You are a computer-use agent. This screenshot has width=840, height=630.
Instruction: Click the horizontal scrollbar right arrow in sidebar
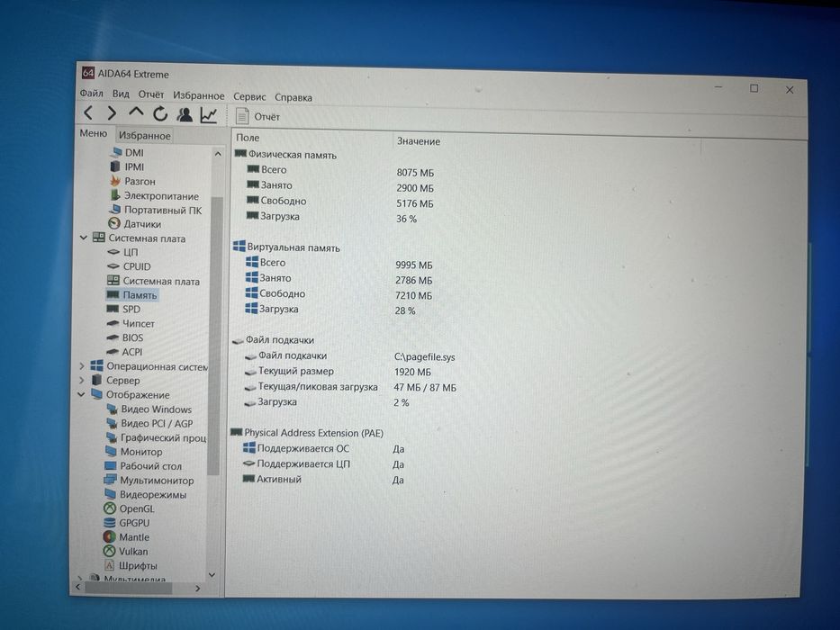point(198,589)
